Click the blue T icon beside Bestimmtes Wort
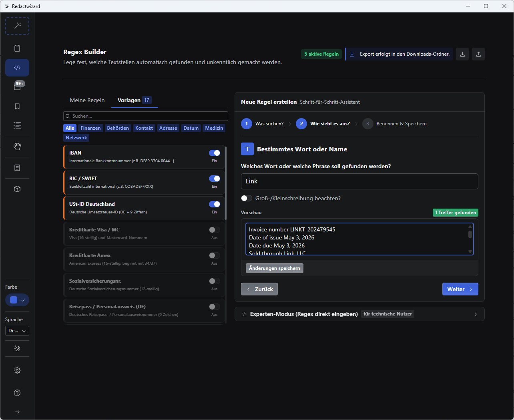The image size is (514, 420). (247, 149)
